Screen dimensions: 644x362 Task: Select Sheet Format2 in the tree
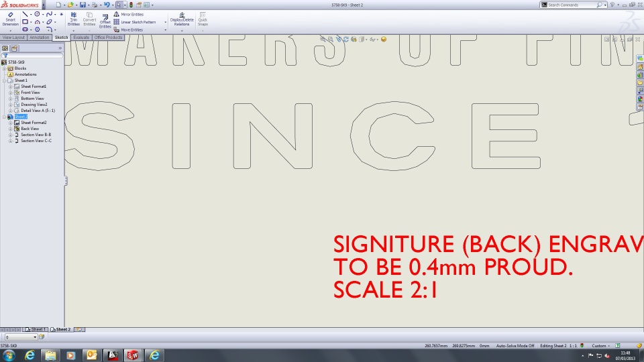click(x=34, y=123)
